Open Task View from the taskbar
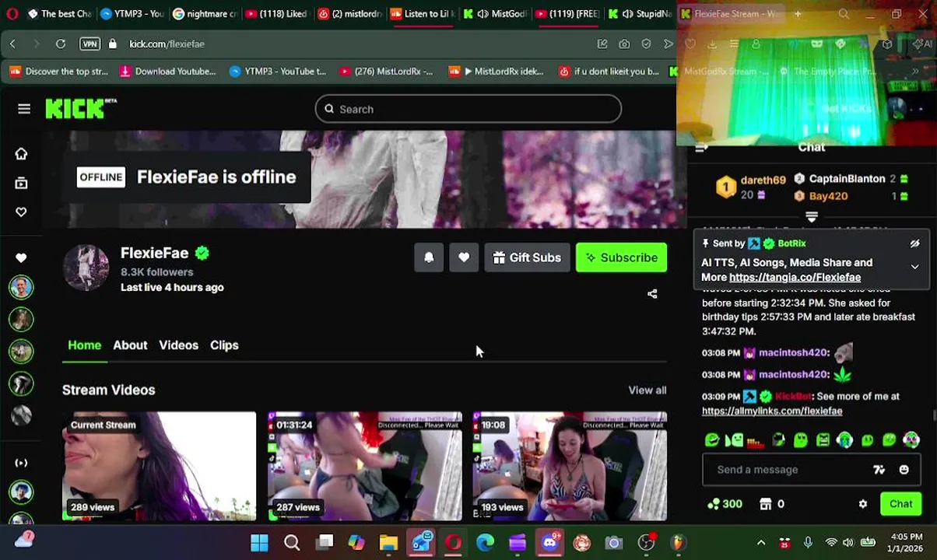The width and height of the screenshot is (937, 560). pyautogui.click(x=325, y=543)
